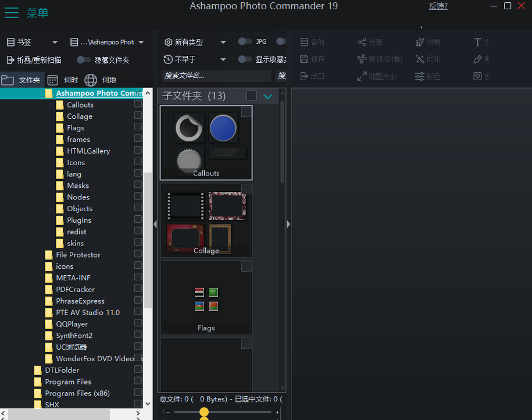The image size is (532, 420).
Task: Click the heart box icon in toolbar
Action: [x=478, y=76]
